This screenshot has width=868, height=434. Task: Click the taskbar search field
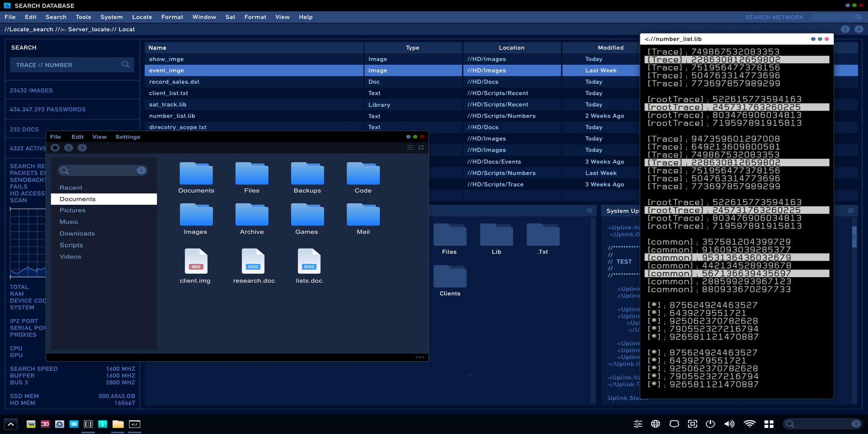[822, 424]
